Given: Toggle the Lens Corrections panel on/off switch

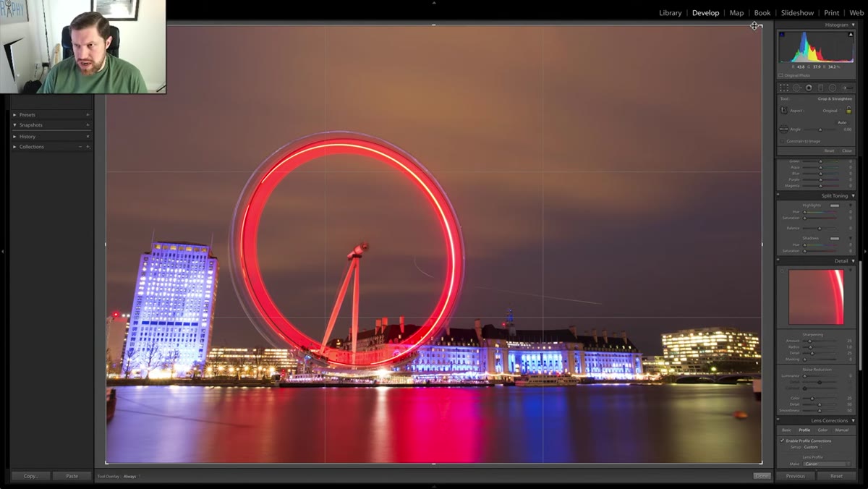Looking at the screenshot, I should click(778, 419).
